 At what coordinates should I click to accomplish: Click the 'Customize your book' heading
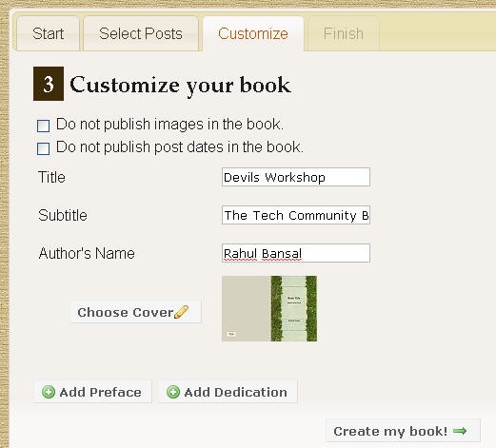pos(180,85)
